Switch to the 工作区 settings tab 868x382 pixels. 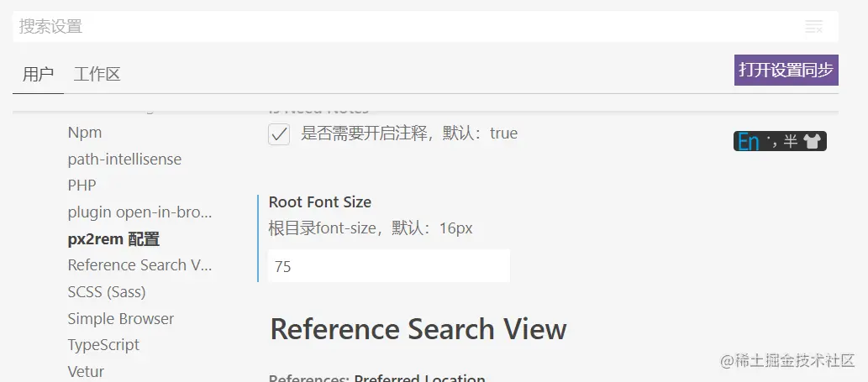tap(97, 74)
